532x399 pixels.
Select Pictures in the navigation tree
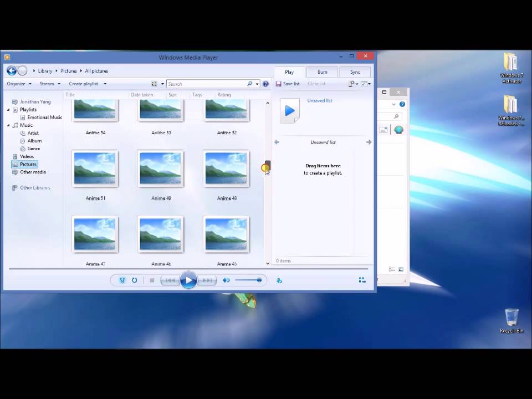pos(24,164)
